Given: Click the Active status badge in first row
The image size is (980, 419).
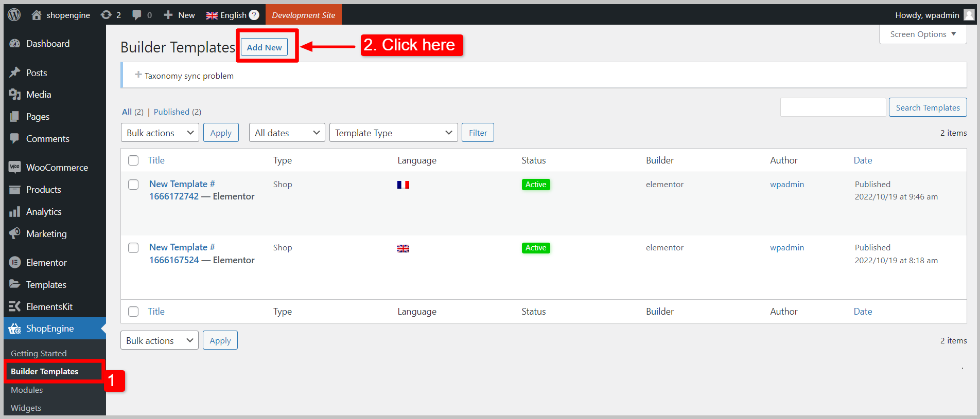Looking at the screenshot, I should pos(536,185).
